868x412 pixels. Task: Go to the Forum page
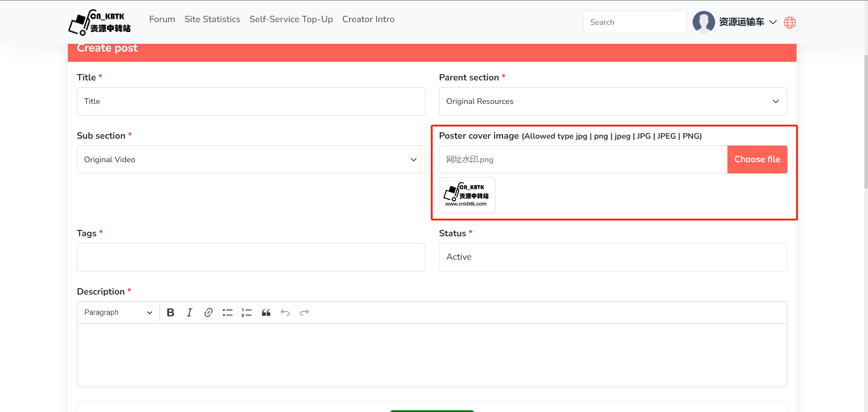[x=162, y=19]
